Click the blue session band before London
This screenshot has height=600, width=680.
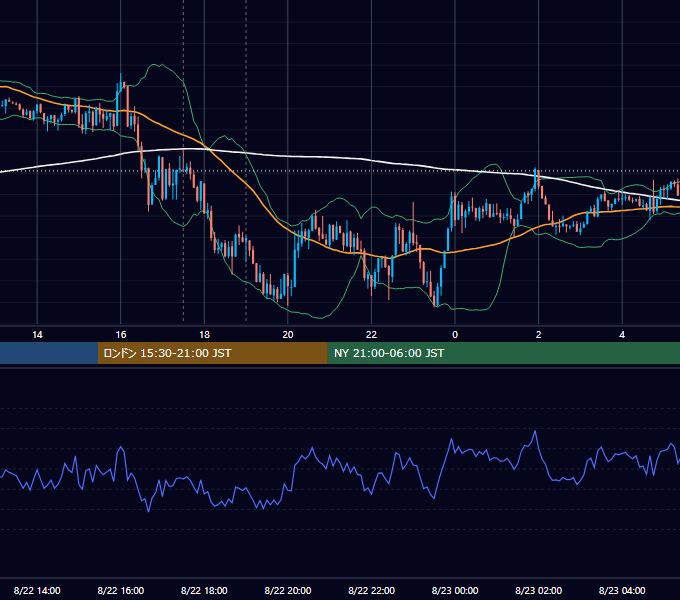coord(49,353)
